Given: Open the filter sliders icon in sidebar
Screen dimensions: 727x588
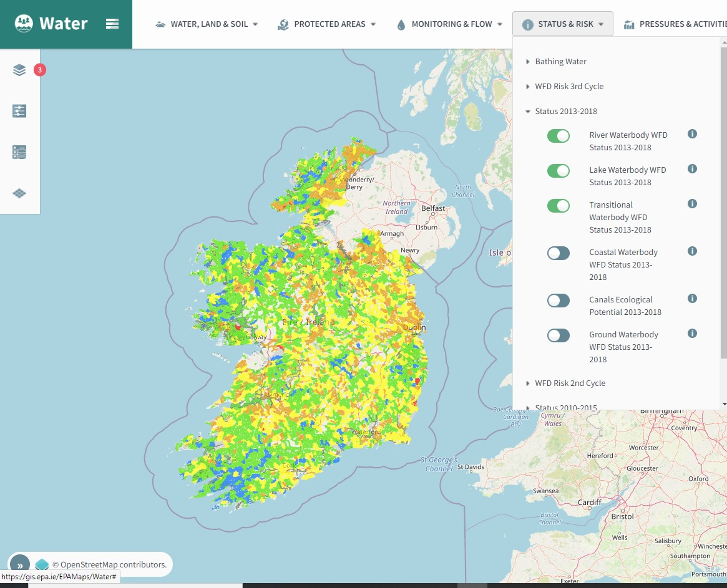Looking at the screenshot, I should [x=19, y=111].
